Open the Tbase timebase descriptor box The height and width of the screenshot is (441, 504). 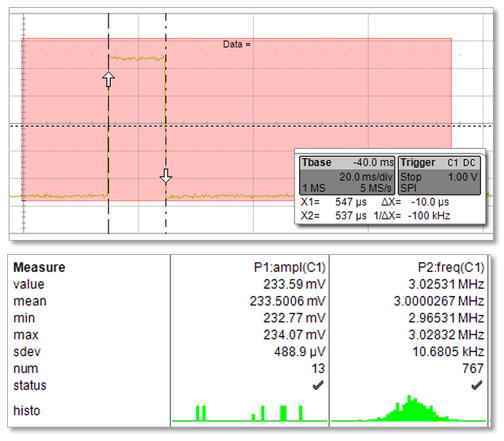click(x=347, y=176)
